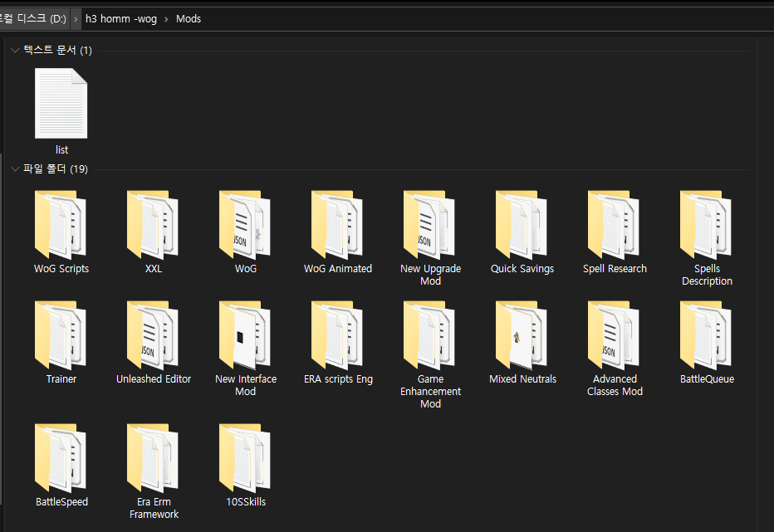Select the Quick Savings folder icon
The height and width of the screenshot is (532, 774).
click(522, 225)
